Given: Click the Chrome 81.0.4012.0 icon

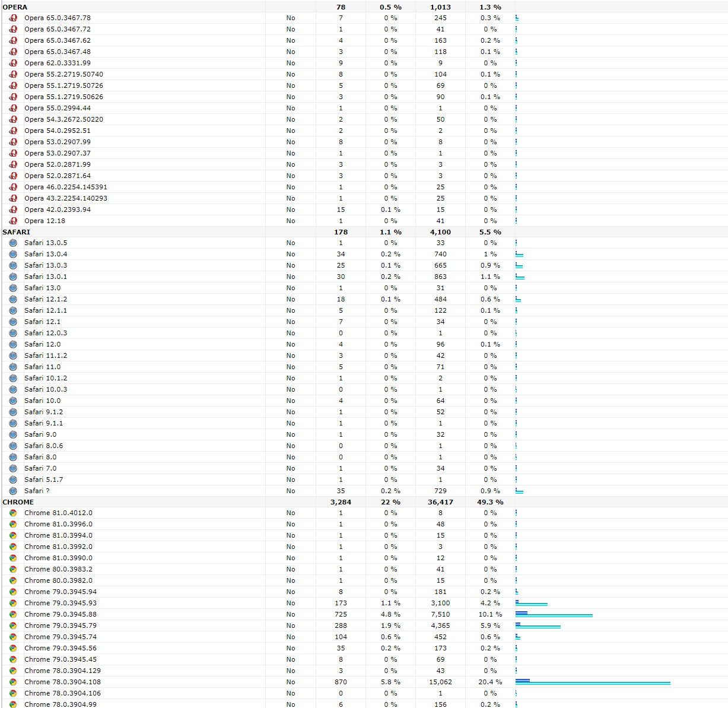Looking at the screenshot, I should (x=13, y=513).
